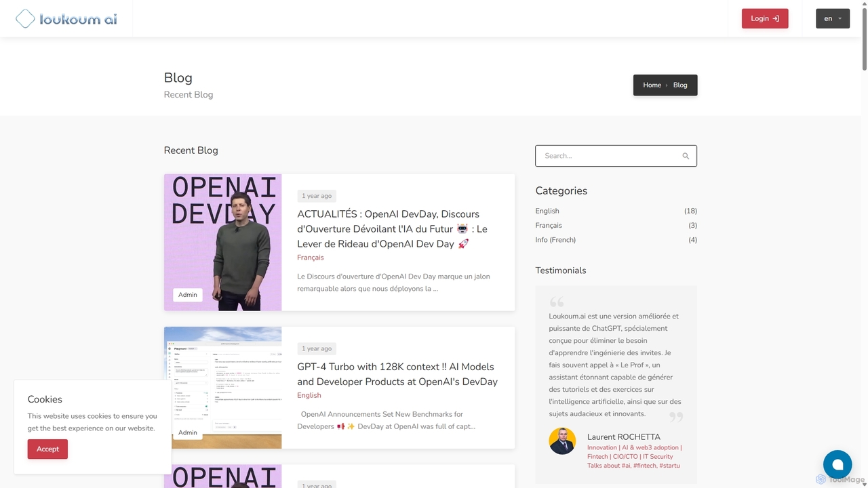Image resolution: width=868 pixels, height=488 pixels.
Task: Click the Categories heading
Action: (561, 191)
